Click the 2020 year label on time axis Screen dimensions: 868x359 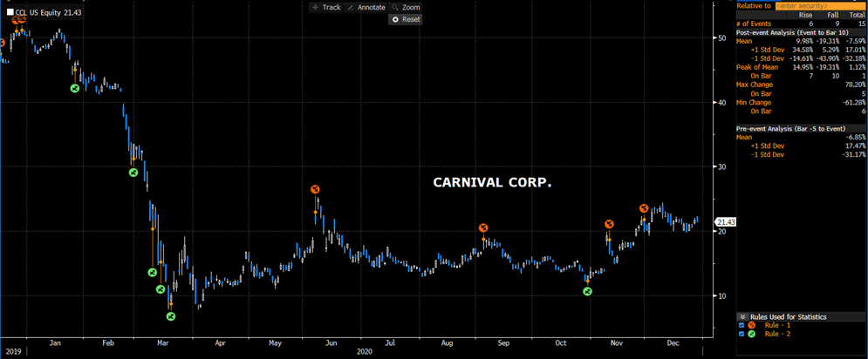pyautogui.click(x=365, y=351)
